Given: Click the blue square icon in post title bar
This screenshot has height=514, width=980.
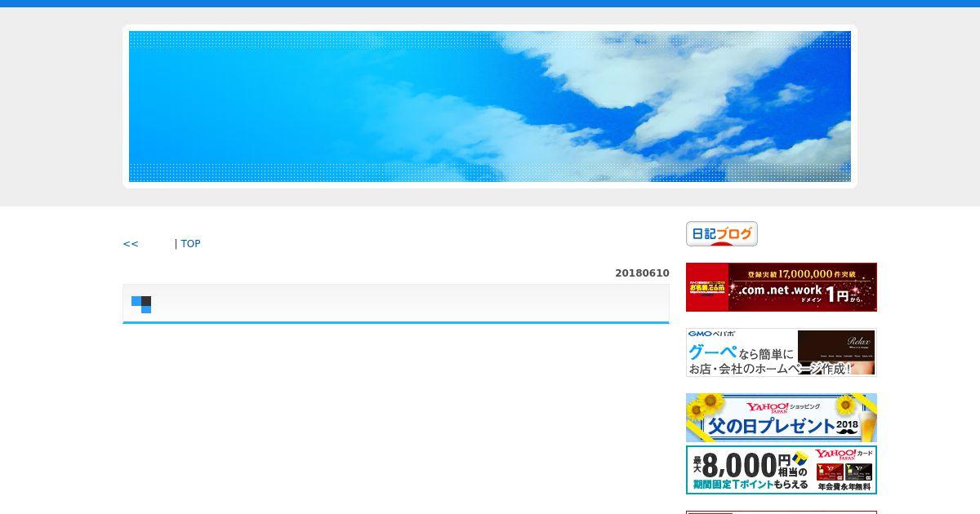Looking at the screenshot, I should [x=141, y=304].
